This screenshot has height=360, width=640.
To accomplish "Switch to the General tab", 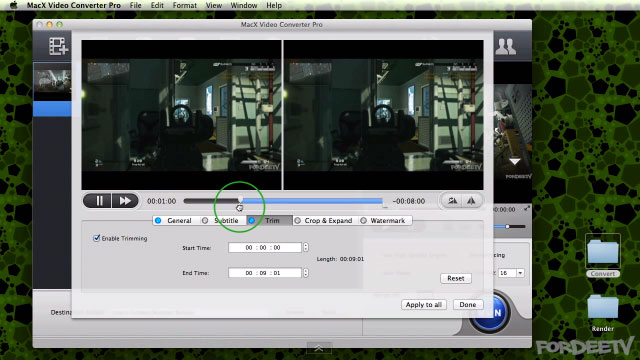I will [x=176, y=220].
